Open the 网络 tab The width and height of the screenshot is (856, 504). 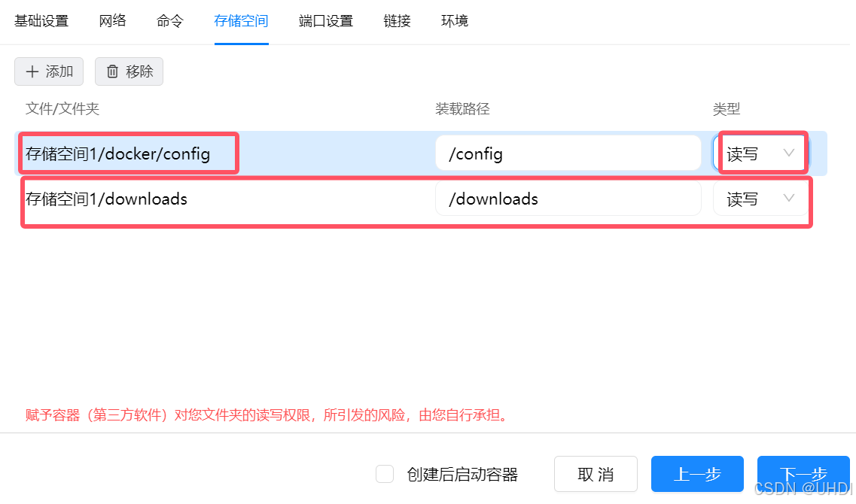[x=112, y=21]
